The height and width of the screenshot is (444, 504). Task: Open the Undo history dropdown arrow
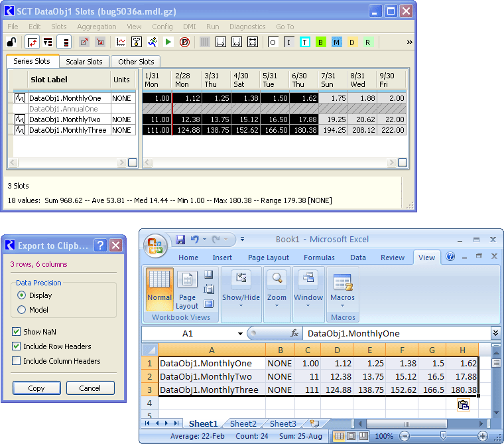point(204,240)
